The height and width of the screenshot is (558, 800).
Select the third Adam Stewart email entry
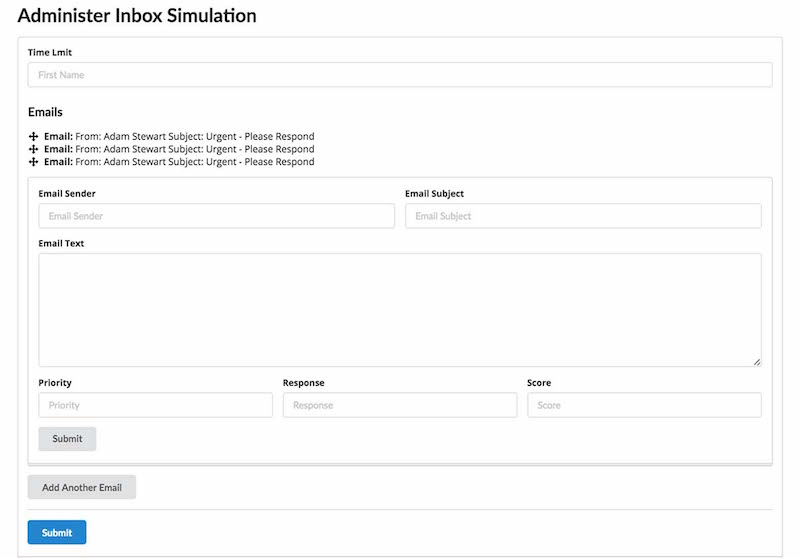(179, 162)
